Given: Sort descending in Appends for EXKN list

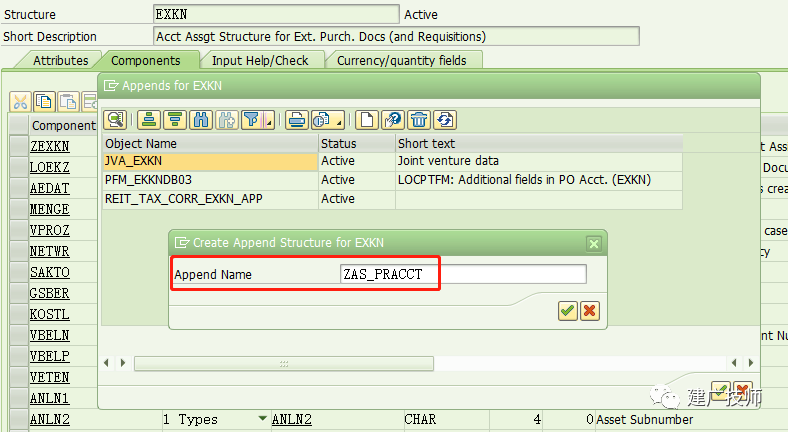Looking at the screenshot, I should pos(175,120).
